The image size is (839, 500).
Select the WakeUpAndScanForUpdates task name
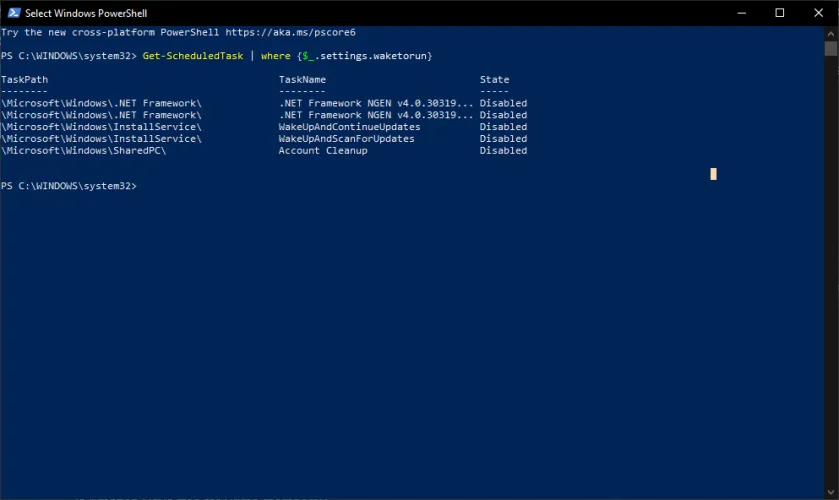tap(346, 139)
